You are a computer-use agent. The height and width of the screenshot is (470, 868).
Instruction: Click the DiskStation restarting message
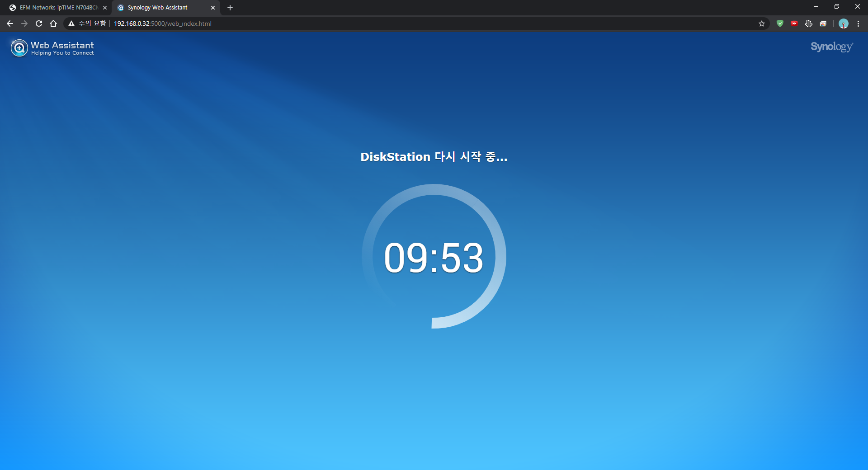434,157
